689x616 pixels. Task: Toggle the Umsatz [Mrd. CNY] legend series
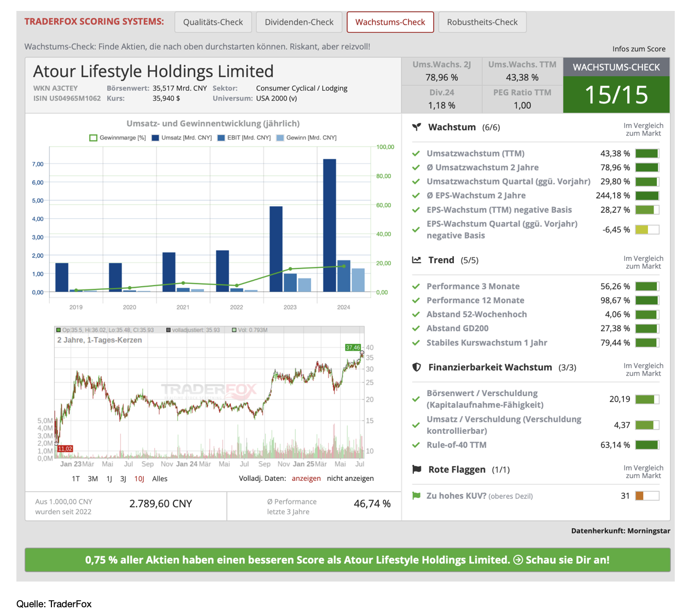pos(182,138)
